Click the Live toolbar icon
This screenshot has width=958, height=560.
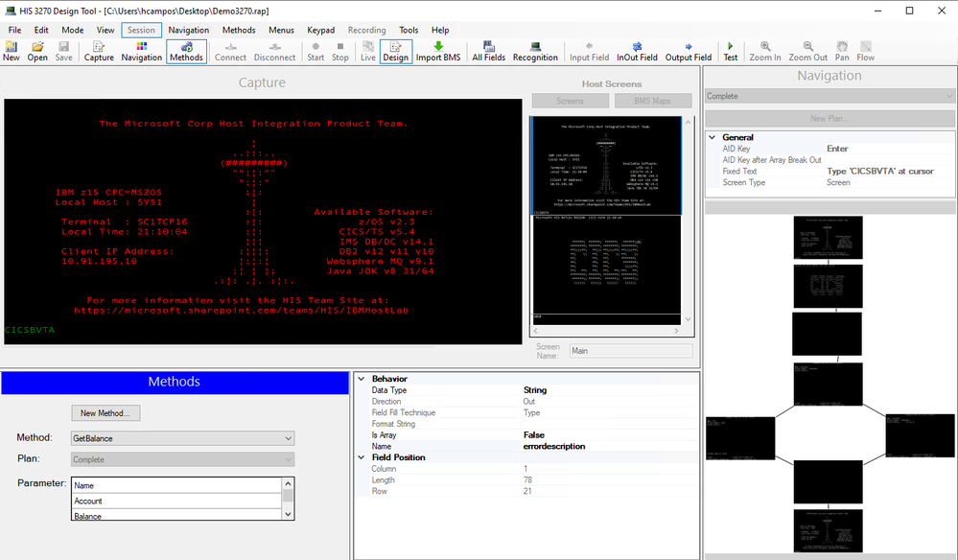coord(368,51)
